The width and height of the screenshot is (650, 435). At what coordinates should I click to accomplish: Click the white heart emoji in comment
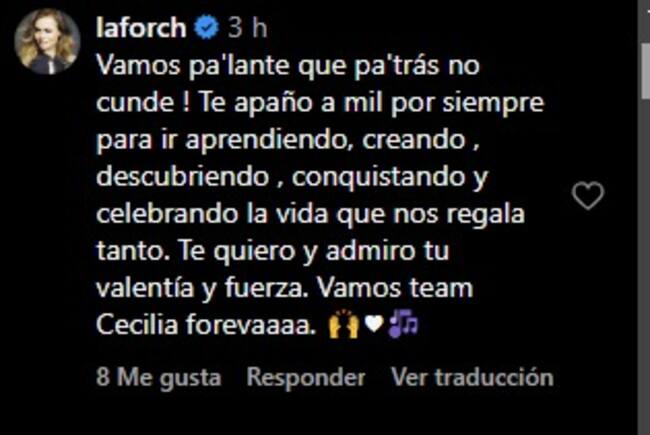click(x=373, y=324)
